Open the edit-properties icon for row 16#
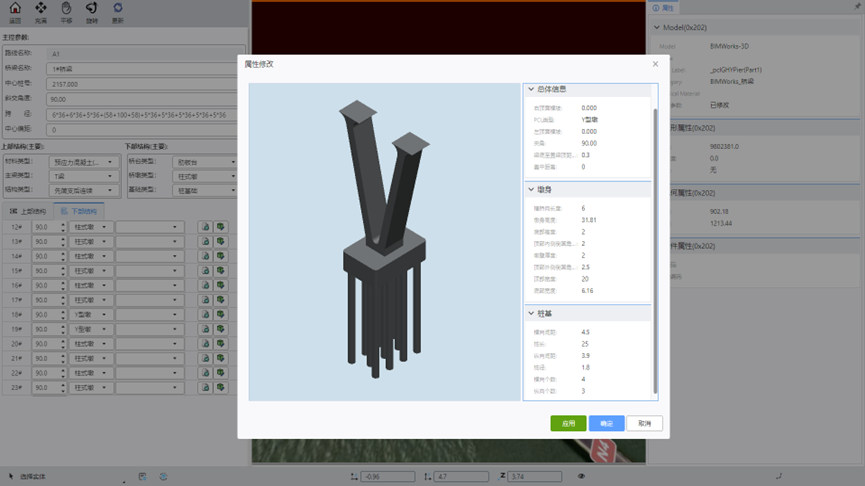The image size is (865, 486). tap(206, 285)
